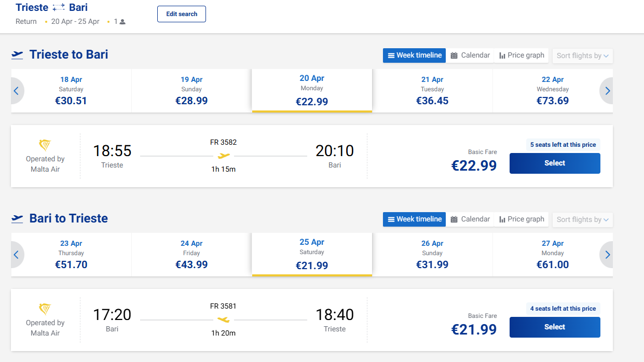Expand Sort flights by dropdown for return
This screenshot has width=644, height=362.
tap(582, 219)
